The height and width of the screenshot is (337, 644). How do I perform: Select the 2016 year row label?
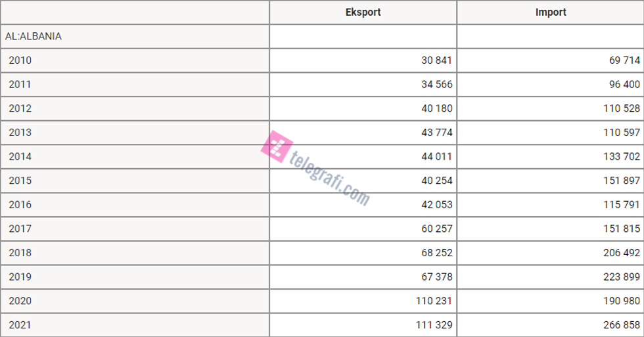click(20, 205)
